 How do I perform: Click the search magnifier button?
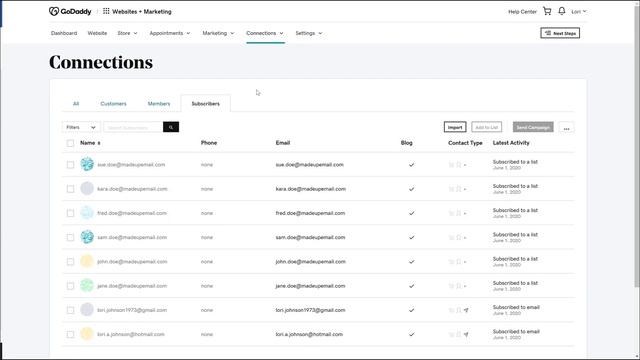coord(171,127)
